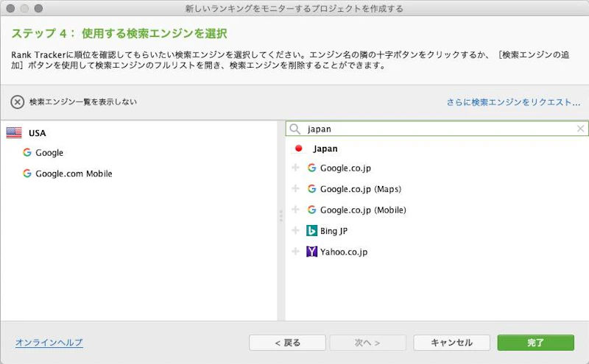589x364 pixels.
Task: Open the request more search engines link
Action: pyautogui.click(x=513, y=102)
